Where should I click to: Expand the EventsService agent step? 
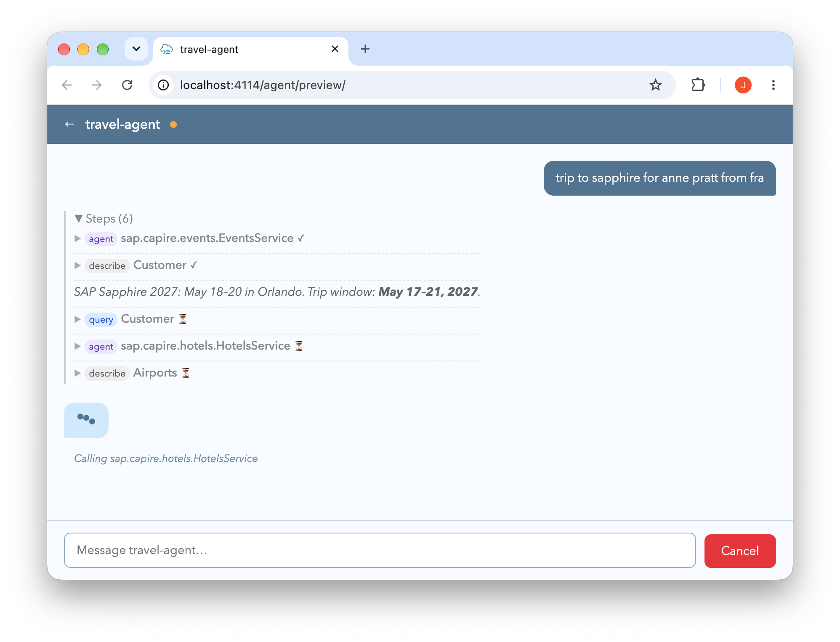tap(77, 239)
